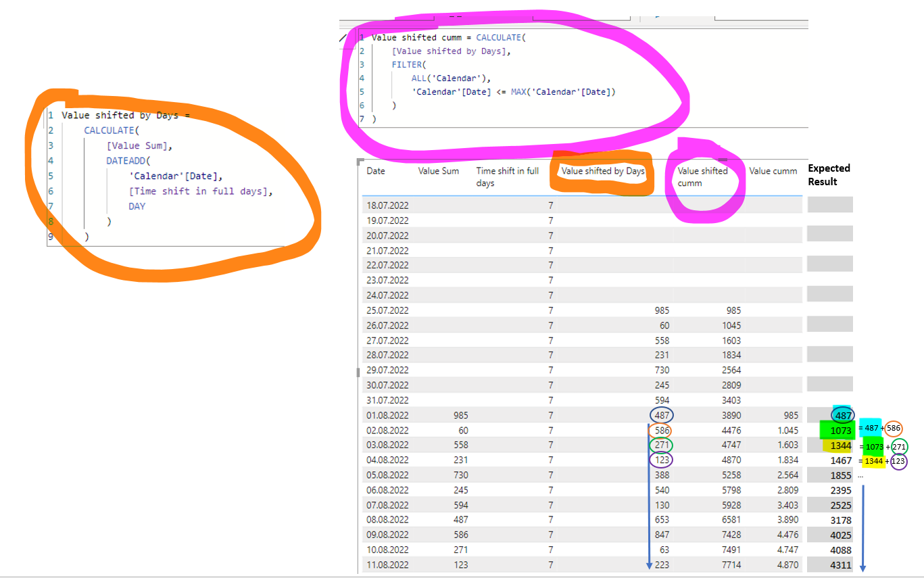
Task: Sort by the Date column header
Action: click(x=376, y=171)
